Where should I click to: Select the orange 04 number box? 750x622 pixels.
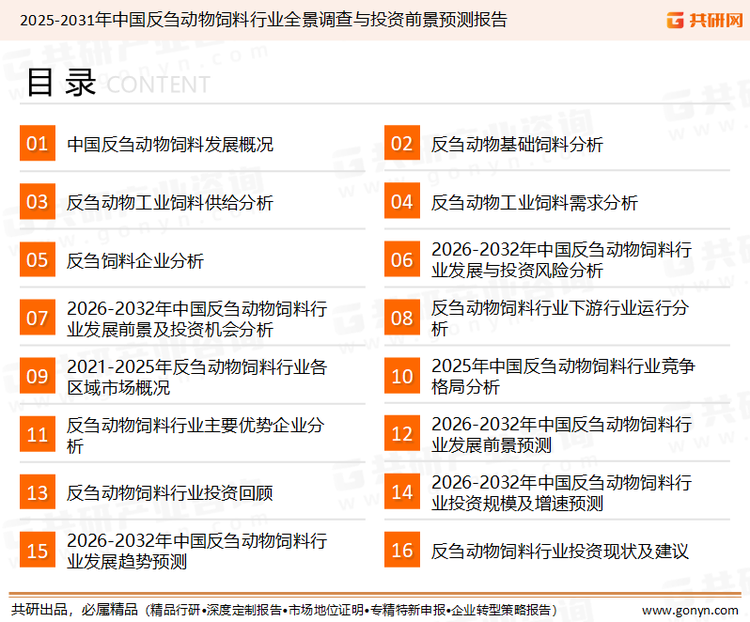click(402, 201)
